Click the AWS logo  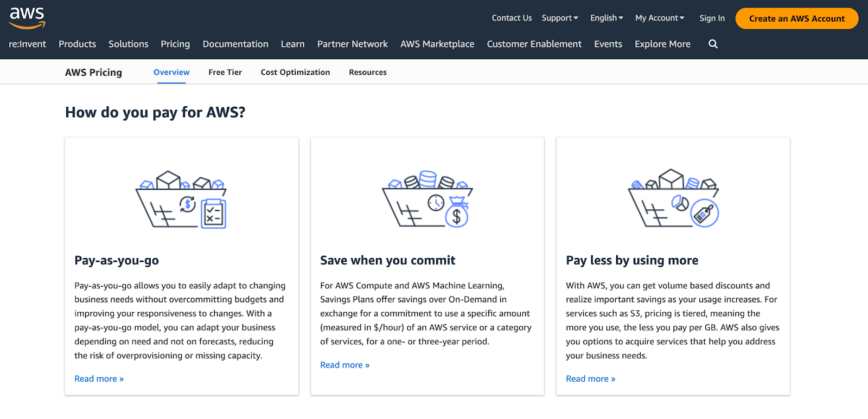point(27,18)
